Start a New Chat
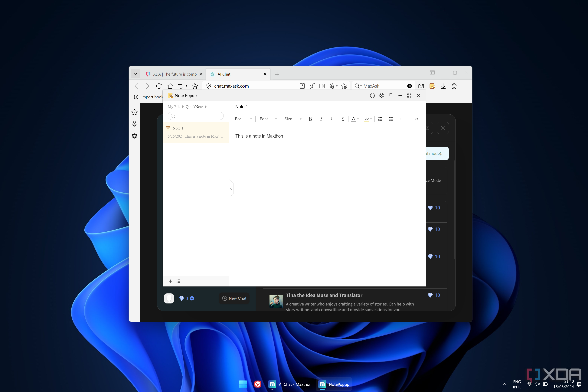Viewport: 588px width, 392px height. pos(234,298)
